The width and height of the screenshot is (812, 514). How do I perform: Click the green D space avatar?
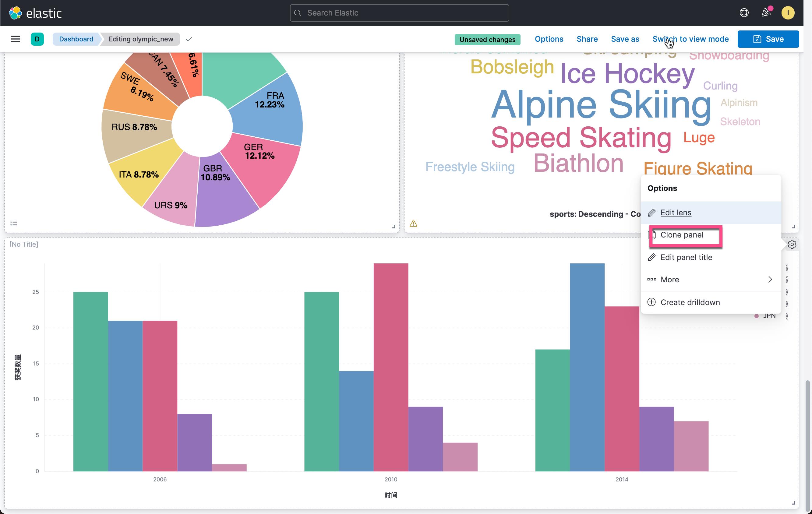pos(37,39)
